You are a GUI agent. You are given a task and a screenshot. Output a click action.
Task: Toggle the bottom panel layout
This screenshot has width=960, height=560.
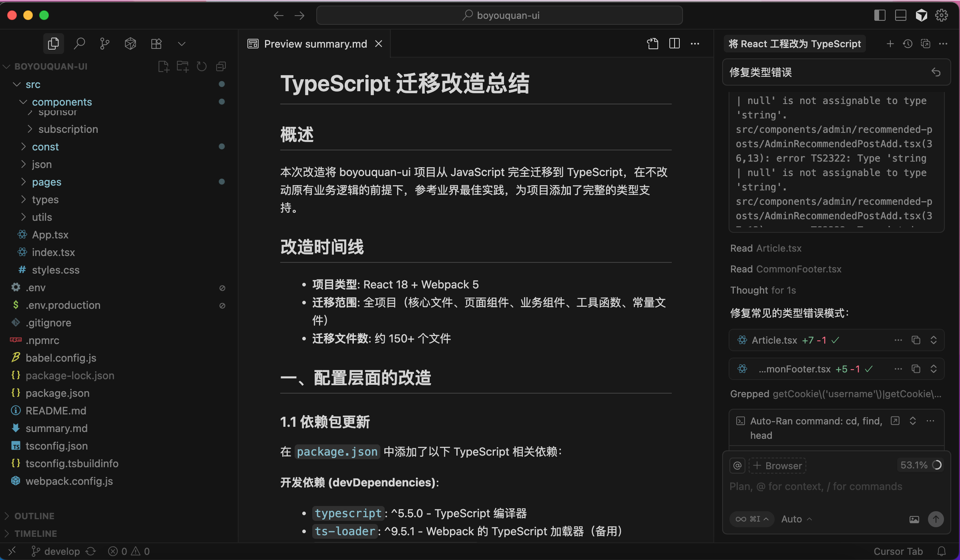point(900,15)
